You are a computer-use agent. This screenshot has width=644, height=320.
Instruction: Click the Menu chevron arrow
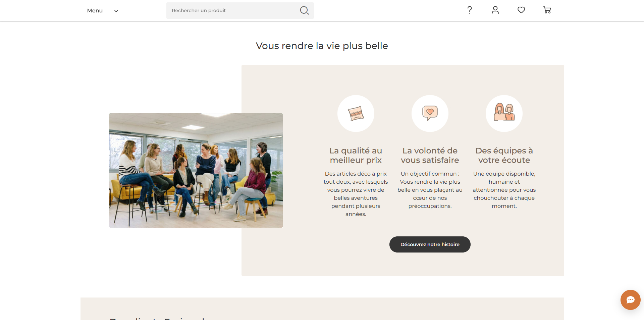tap(116, 11)
